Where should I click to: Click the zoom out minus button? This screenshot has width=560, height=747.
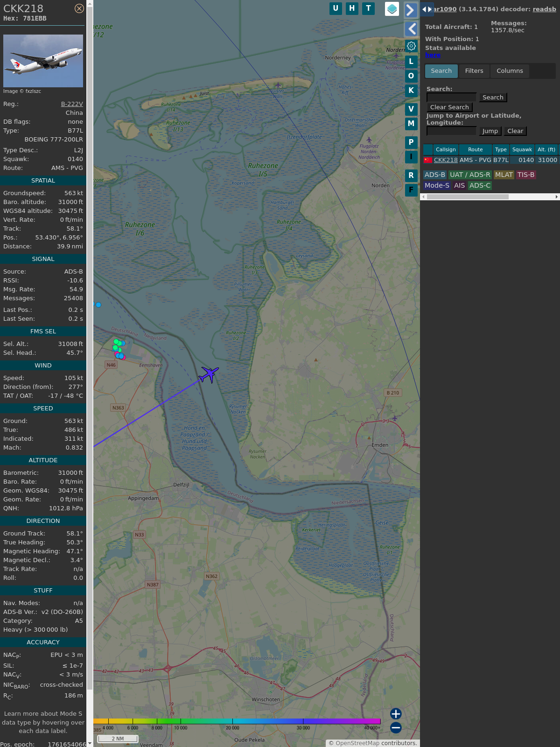pos(396,727)
